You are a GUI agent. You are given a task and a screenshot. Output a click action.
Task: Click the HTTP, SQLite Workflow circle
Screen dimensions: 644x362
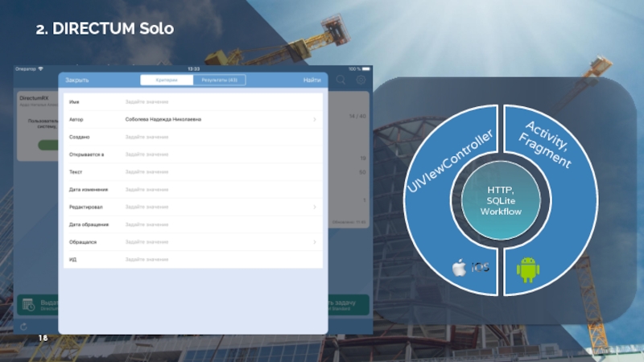500,200
